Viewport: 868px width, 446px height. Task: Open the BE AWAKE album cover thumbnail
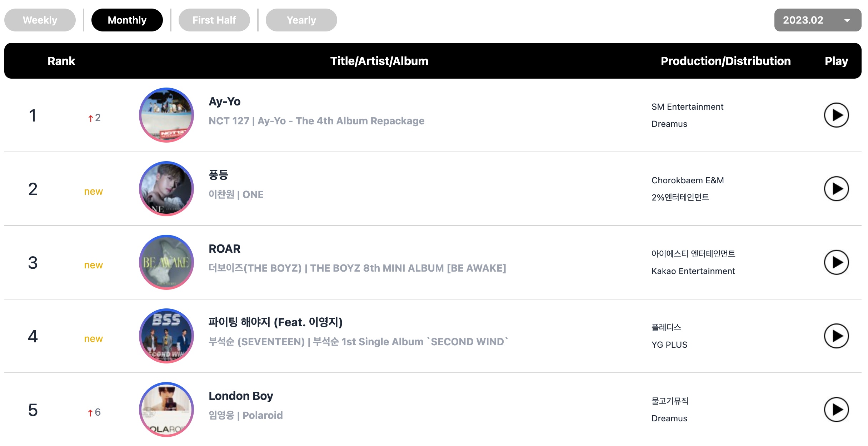click(166, 262)
